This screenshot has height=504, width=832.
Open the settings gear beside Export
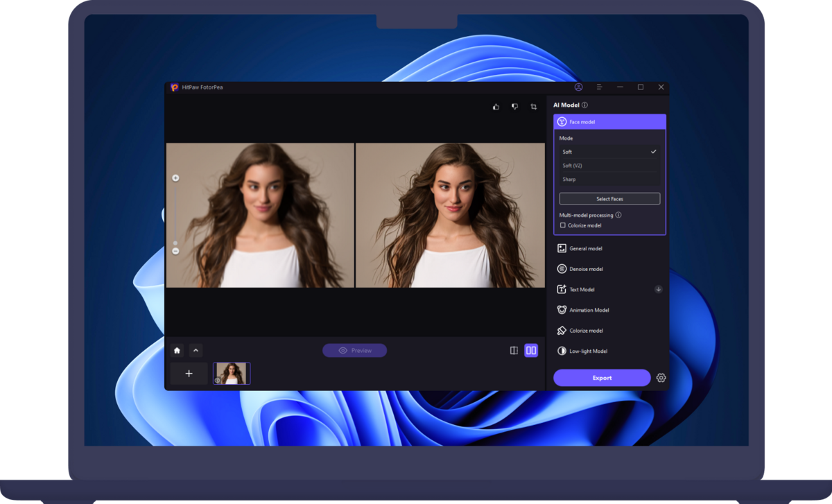point(661,378)
